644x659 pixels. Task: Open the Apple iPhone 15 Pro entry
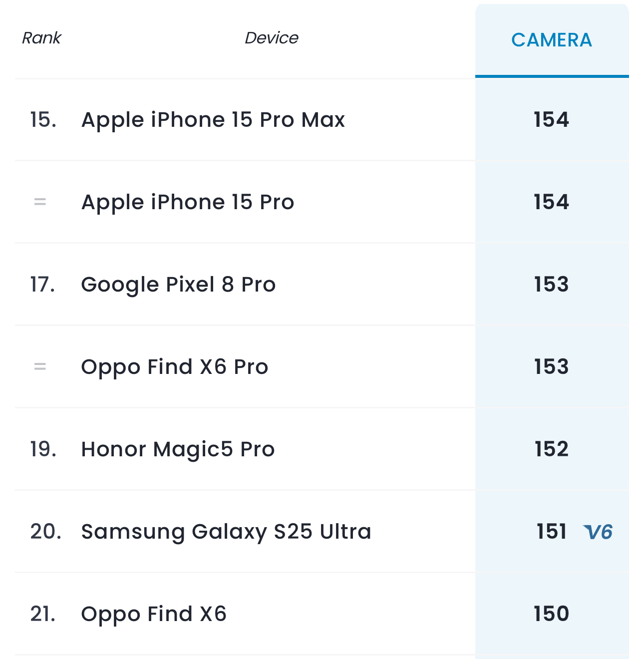point(188,202)
